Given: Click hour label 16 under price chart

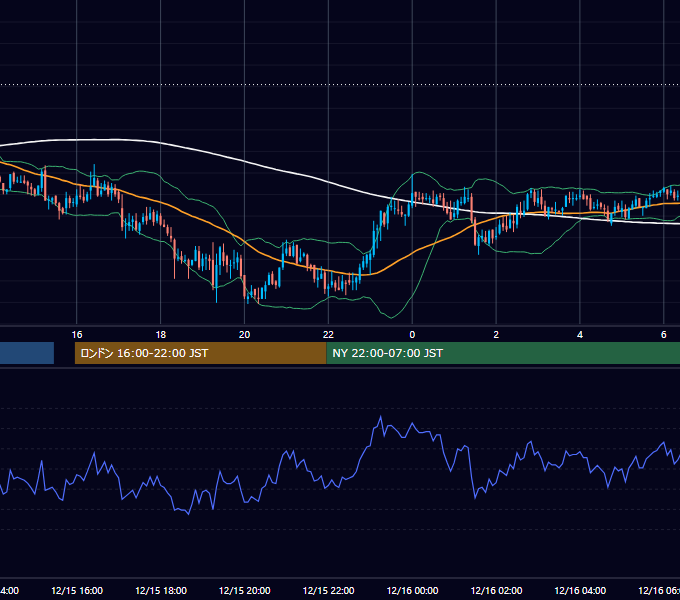Looking at the screenshot, I should [77, 335].
